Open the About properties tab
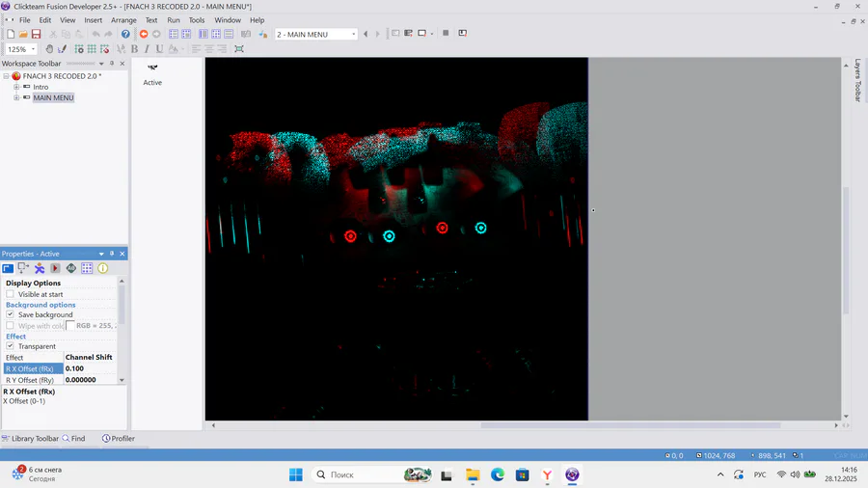868x488 pixels. click(103, 268)
